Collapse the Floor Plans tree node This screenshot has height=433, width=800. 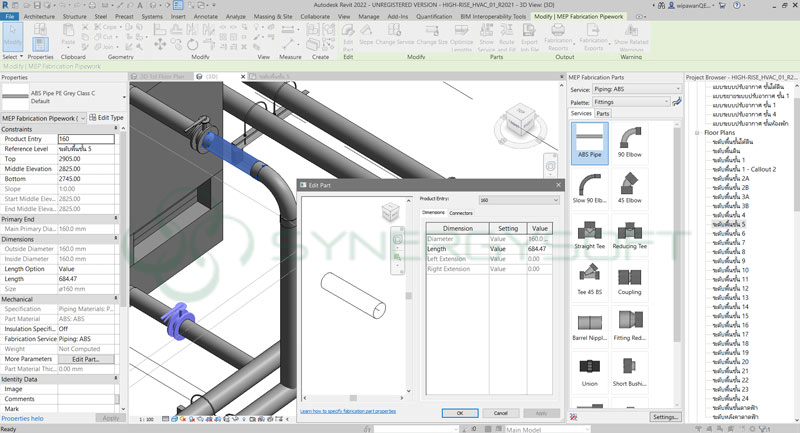[697, 132]
